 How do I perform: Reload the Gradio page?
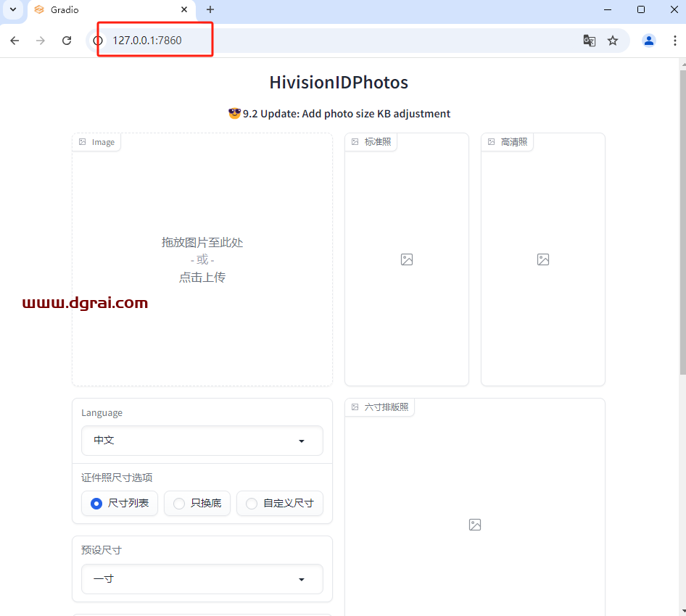[x=67, y=41]
